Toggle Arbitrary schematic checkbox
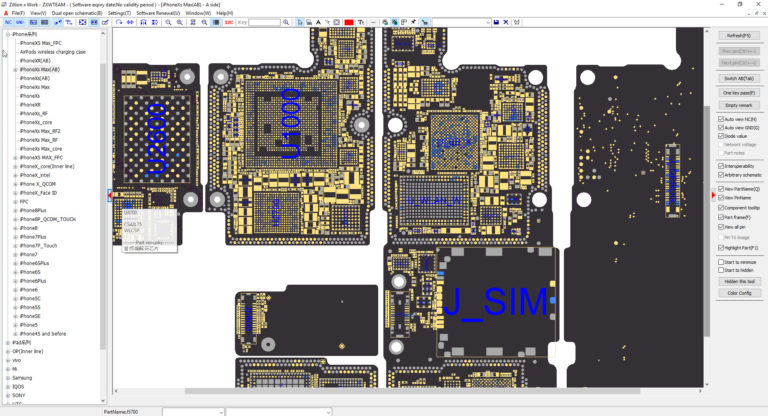 [721, 174]
